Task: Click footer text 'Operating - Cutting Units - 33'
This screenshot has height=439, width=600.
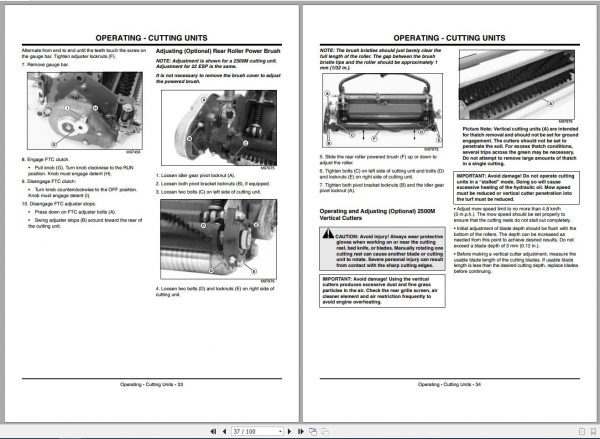Action: click(152, 384)
